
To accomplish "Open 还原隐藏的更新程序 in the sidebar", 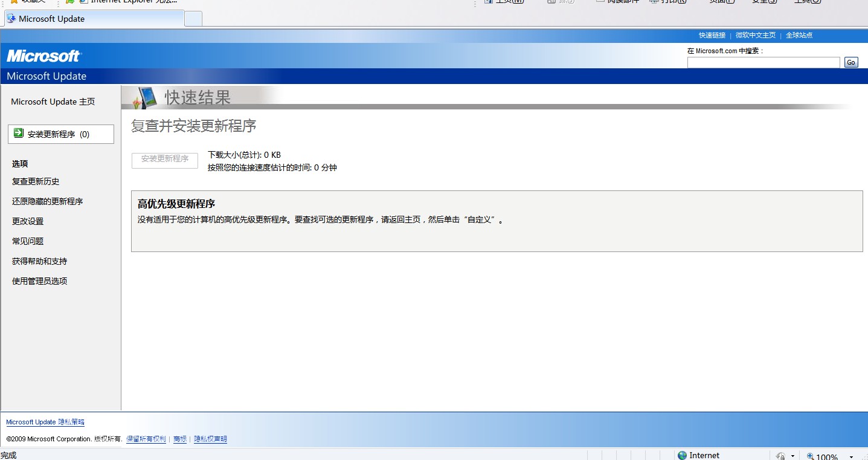I will (x=48, y=201).
